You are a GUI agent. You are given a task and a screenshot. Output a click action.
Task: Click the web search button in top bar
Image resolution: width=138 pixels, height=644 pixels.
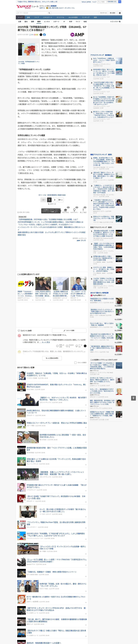120,2
